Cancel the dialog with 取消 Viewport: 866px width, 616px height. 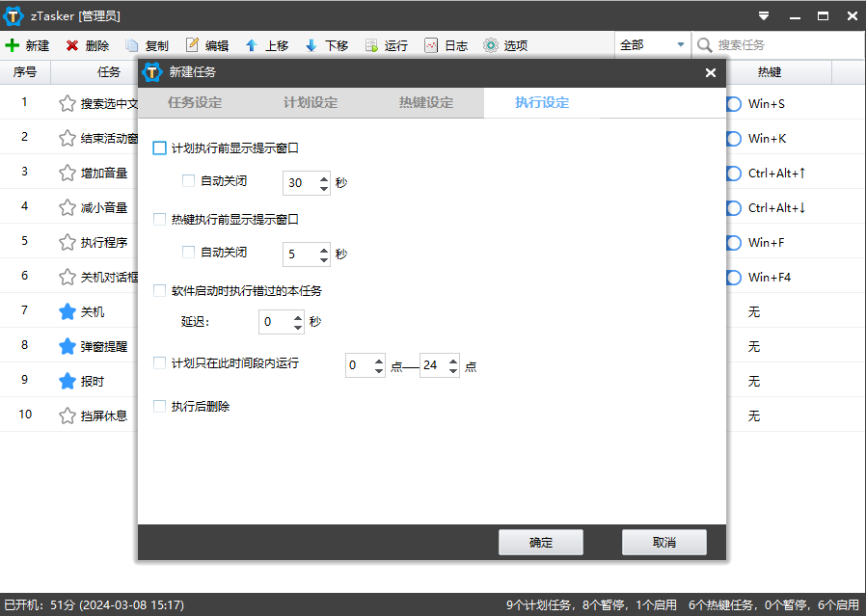pyautogui.click(x=664, y=542)
